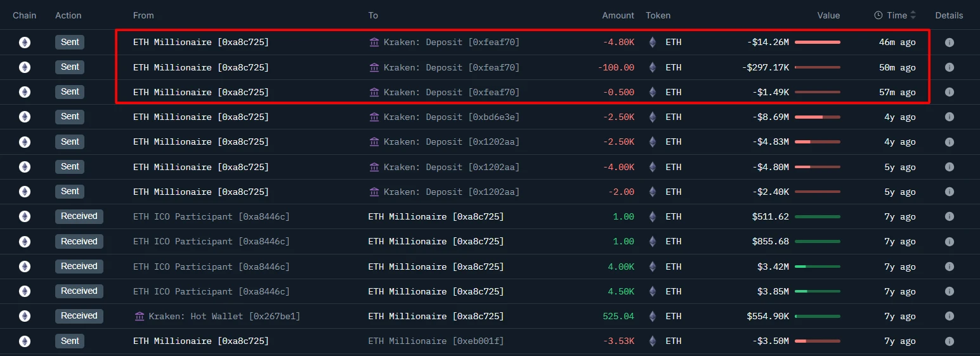This screenshot has height=356, width=980.
Task: Click Ethereum chain icon in last row
Action: 25,341
